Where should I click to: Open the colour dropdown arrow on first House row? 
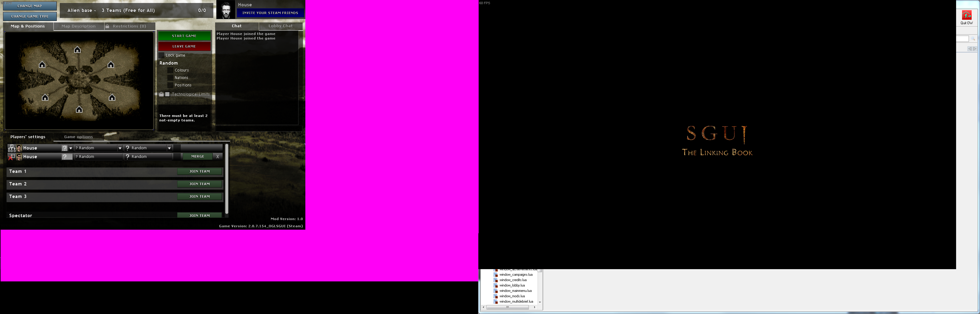71,148
